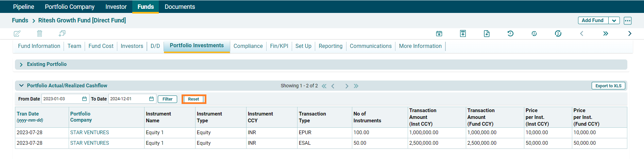Click the history clock icon
Screen dimensions: 644x159
[510, 33]
